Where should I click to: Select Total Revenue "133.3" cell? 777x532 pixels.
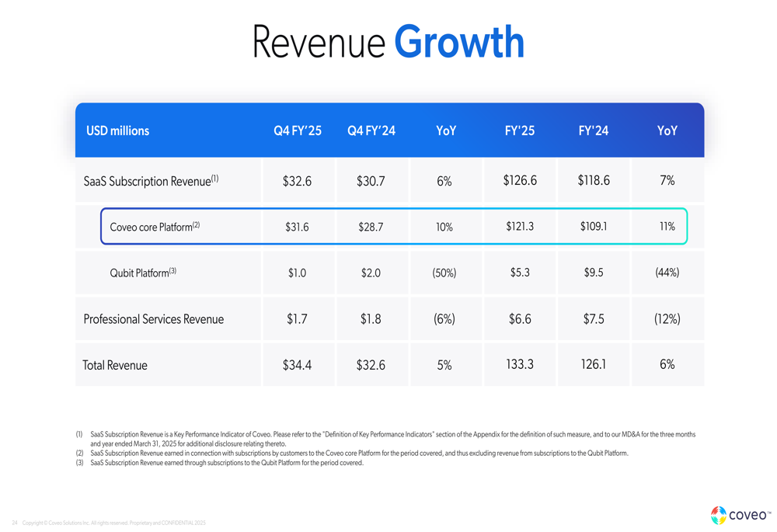(x=520, y=364)
